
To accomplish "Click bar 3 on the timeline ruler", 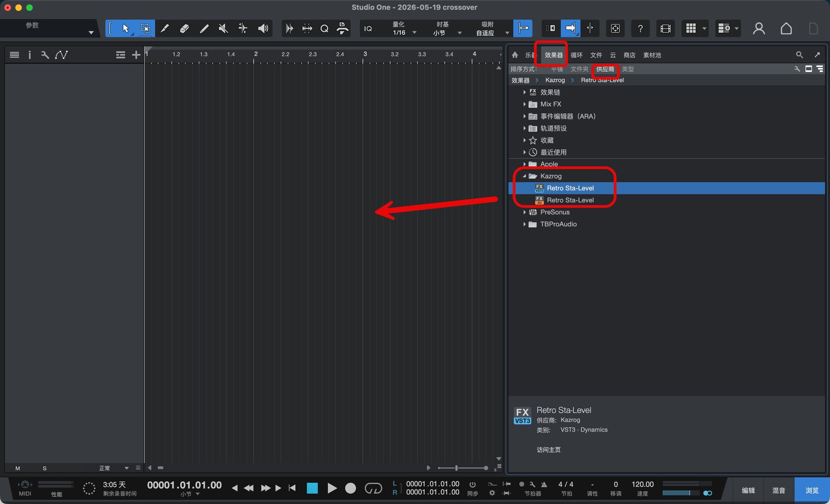I will coord(365,54).
